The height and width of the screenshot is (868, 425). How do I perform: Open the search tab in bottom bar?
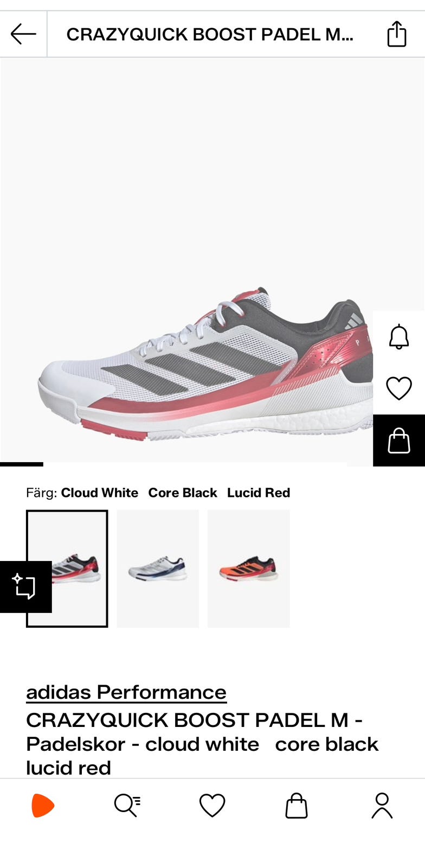(127, 805)
